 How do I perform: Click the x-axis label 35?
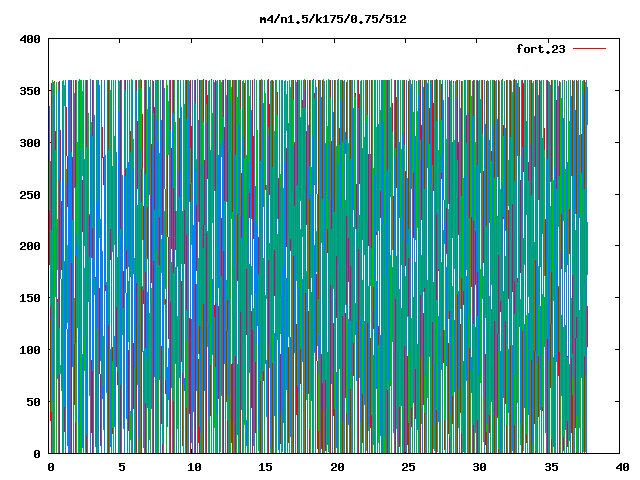coord(551,467)
